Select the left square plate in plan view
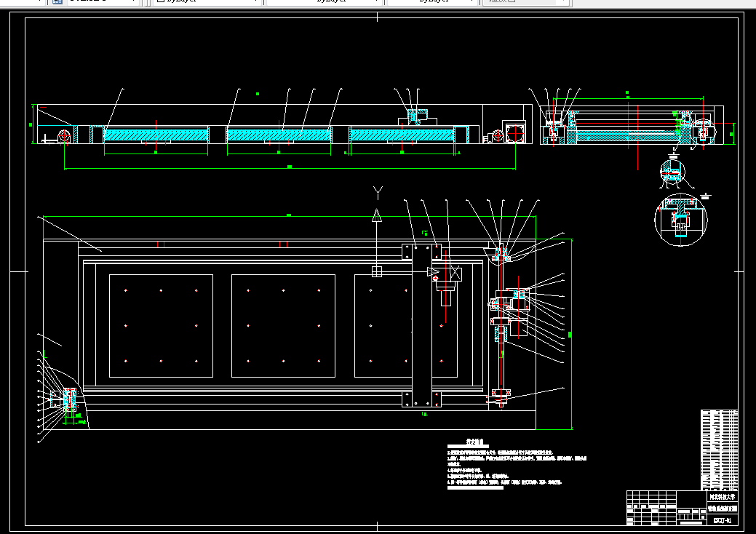 coord(161,326)
